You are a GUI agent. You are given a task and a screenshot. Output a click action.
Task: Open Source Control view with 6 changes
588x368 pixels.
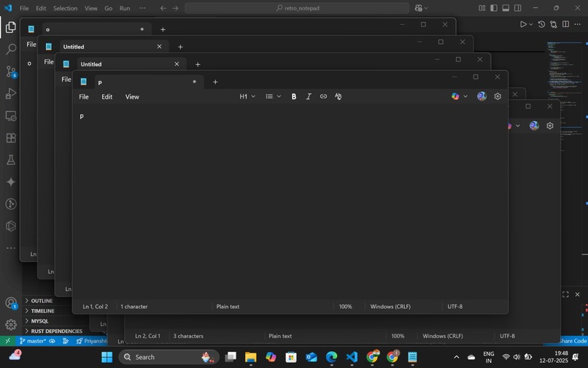coord(11,72)
